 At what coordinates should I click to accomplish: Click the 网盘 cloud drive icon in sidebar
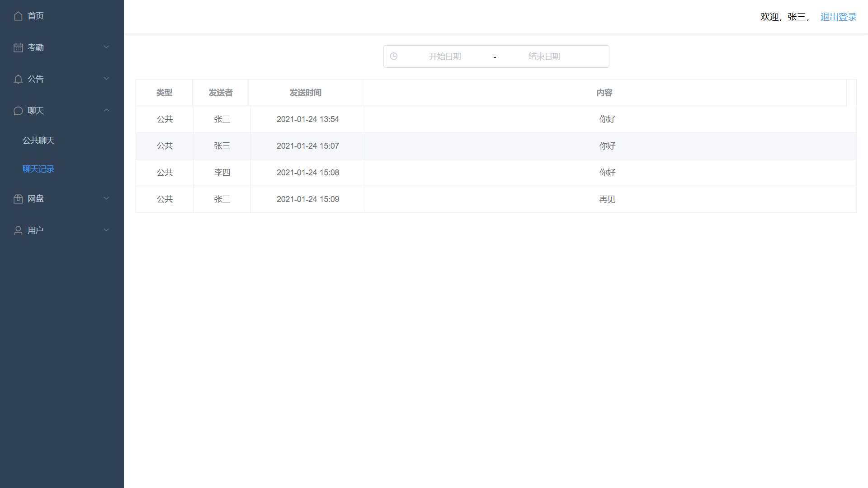pos(17,198)
